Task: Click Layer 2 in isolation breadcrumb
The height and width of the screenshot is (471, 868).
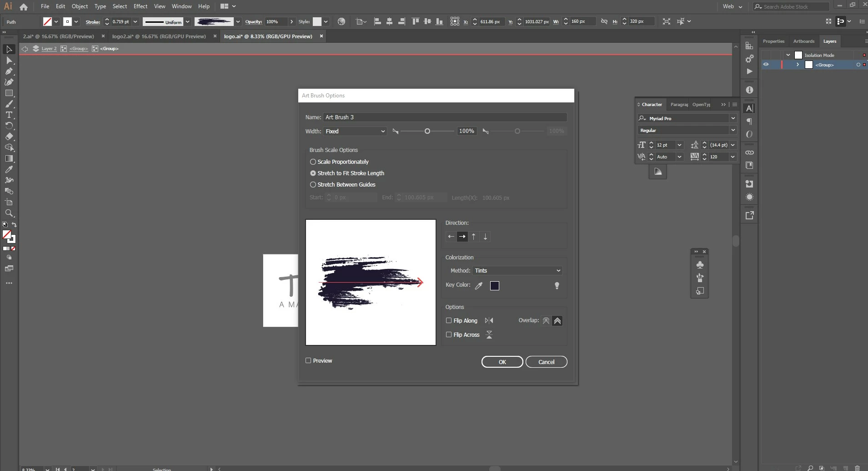Action: point(49,49)
